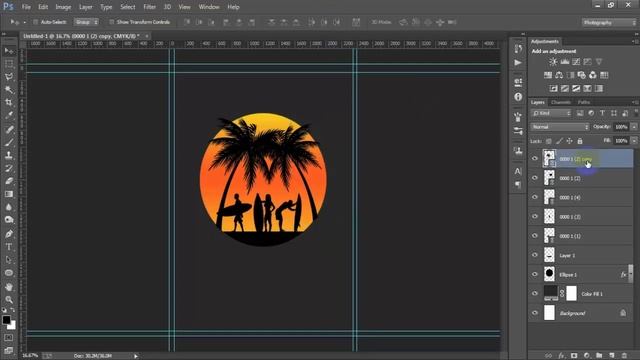The height and width of the screenshot is (360, 640).
Task: Open the Layer menu
Action: click(x=85, y=7)
